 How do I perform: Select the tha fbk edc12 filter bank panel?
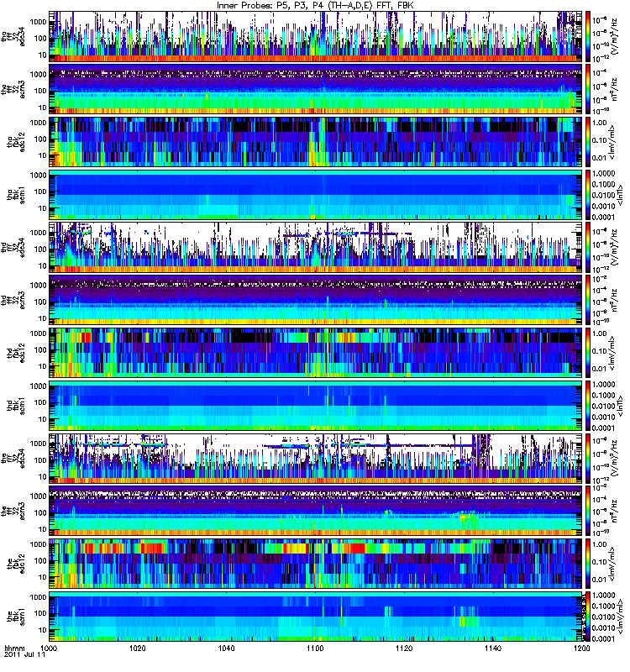pos(316,142)
